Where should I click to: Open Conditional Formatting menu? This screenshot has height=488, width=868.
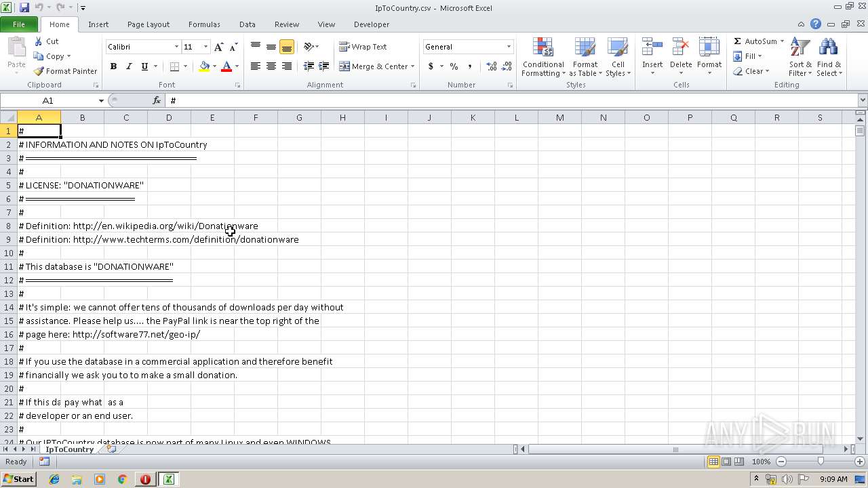coord(542,58)
